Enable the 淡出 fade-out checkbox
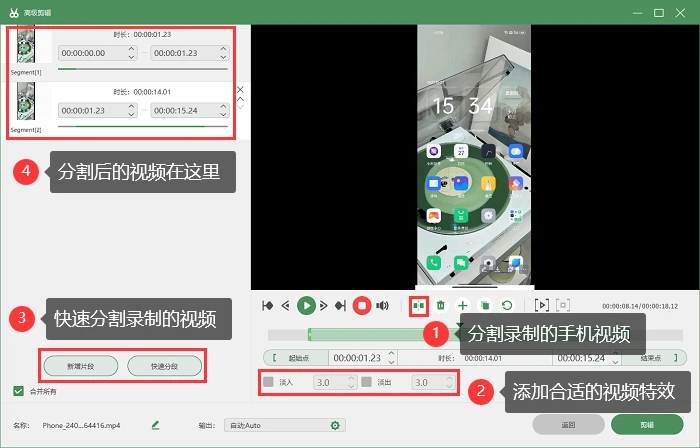This screenshot has width=700, height=448. [x=367, y=382]
